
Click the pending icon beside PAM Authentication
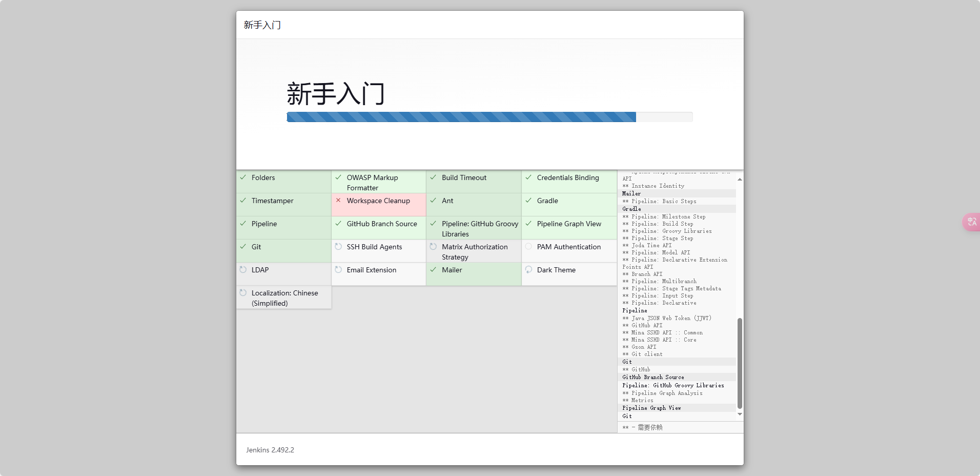[x=528, y=247]
